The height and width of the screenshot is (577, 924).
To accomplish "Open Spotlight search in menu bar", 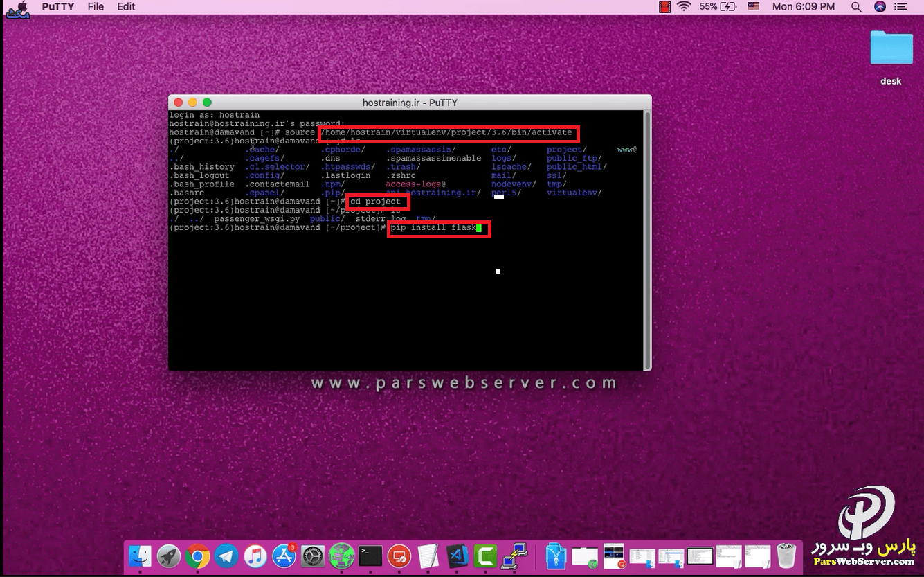I will 856,7.
